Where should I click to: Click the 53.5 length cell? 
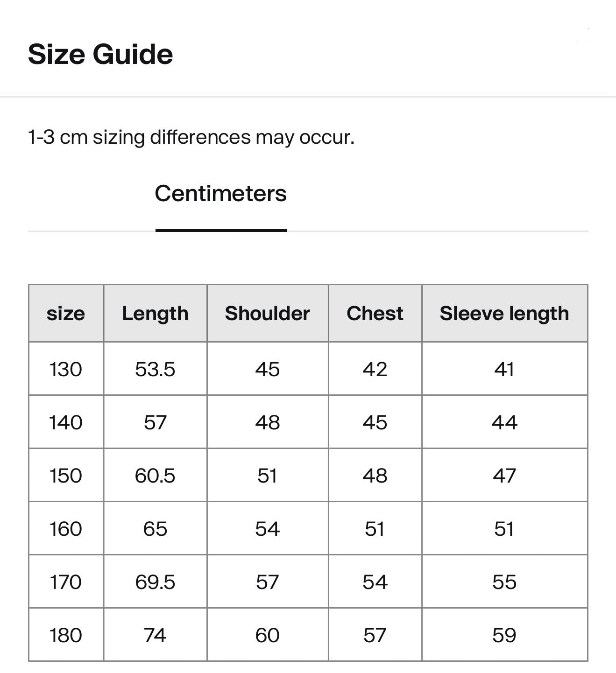click(x=155, y=369)
